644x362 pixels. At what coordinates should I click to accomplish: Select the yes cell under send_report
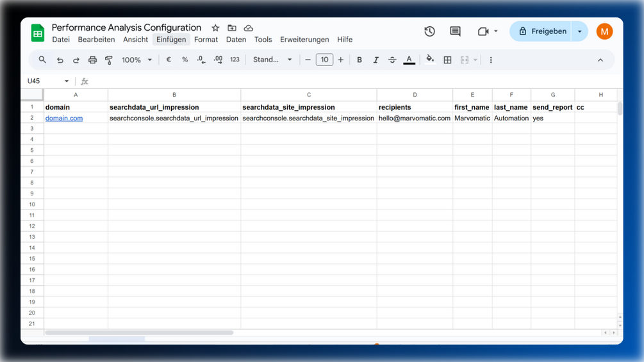(x=553, y=118)
